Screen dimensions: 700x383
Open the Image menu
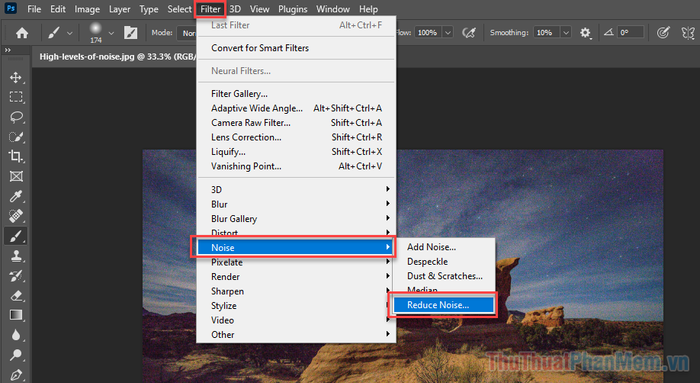tap(87, 9)
